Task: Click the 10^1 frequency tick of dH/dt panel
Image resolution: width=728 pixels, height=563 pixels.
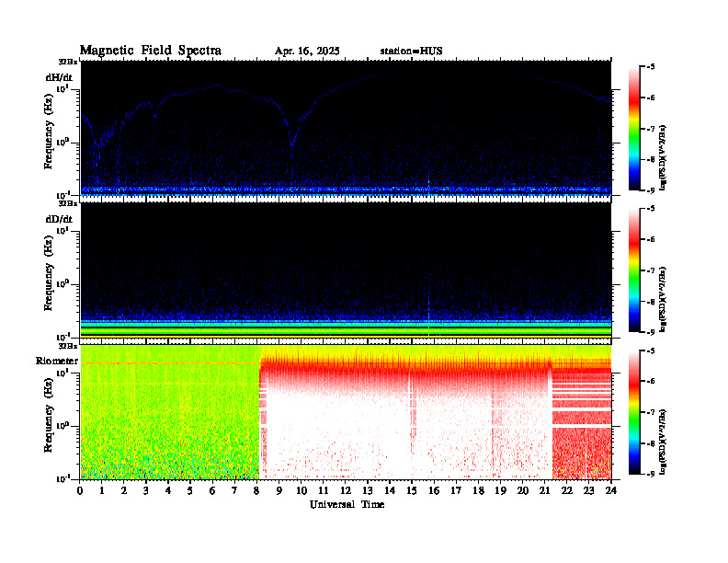Action: (63, 88)
